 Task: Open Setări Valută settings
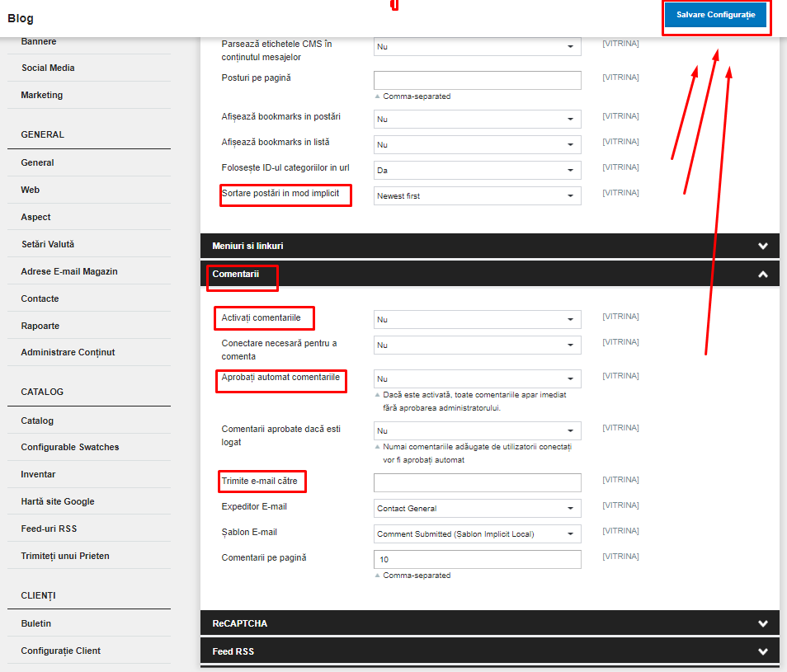click(x=48, y=244)
